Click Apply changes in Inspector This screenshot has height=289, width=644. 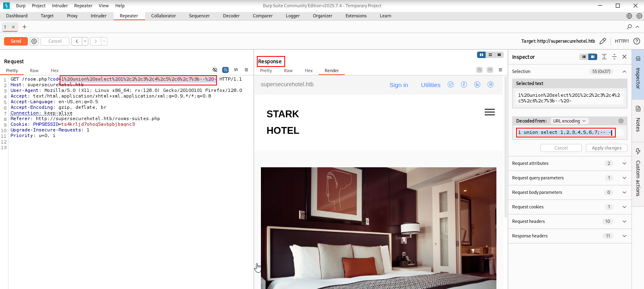[x=606, y=148]
